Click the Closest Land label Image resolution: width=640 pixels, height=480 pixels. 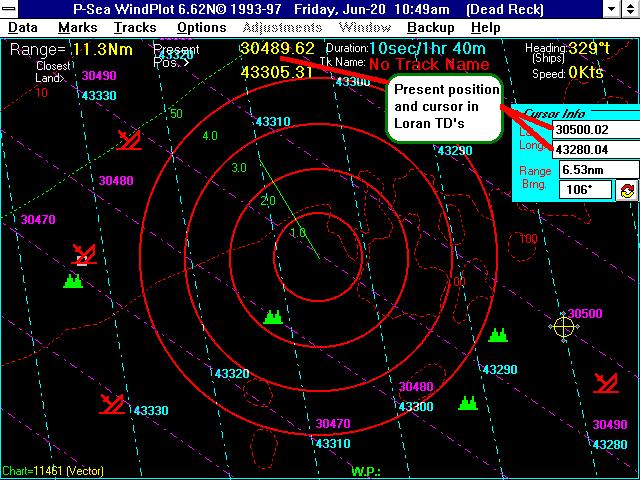tap(52, 72)
